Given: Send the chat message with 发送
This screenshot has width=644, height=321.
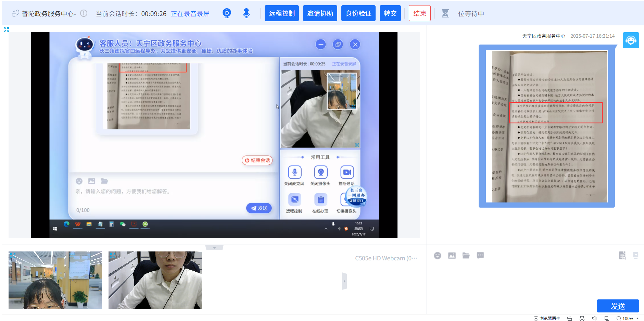Looking at the screenshot, I should [x=617, y=306].
